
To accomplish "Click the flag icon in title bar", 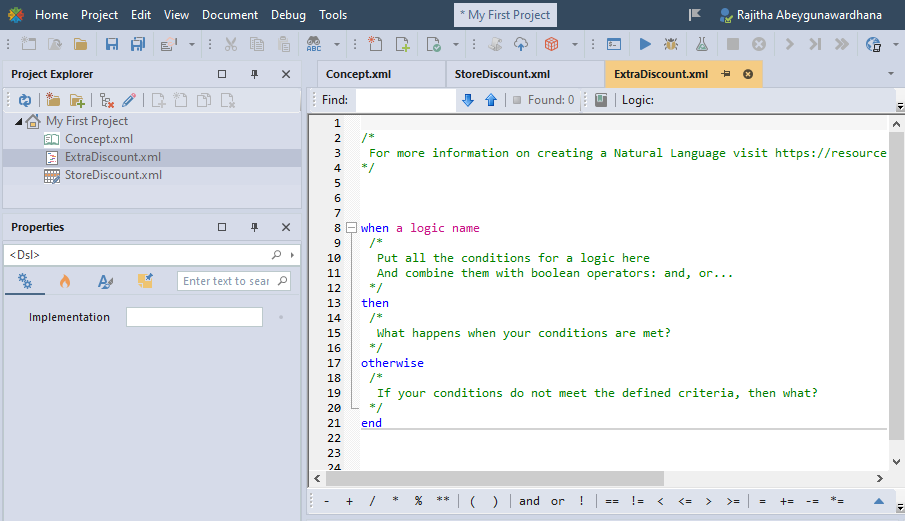I will tap(694, 14).
